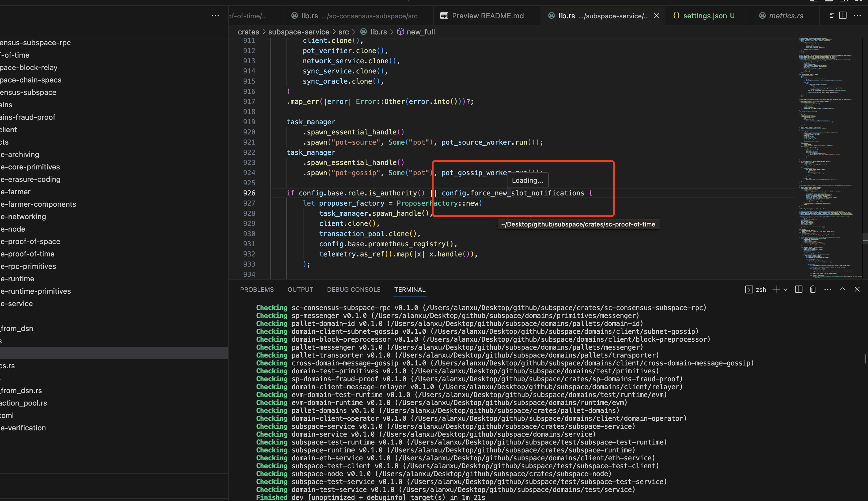The width and height of the screenshot is (868, 501).
Task: Split the zsh terminal pane
Action: point(798,289)
